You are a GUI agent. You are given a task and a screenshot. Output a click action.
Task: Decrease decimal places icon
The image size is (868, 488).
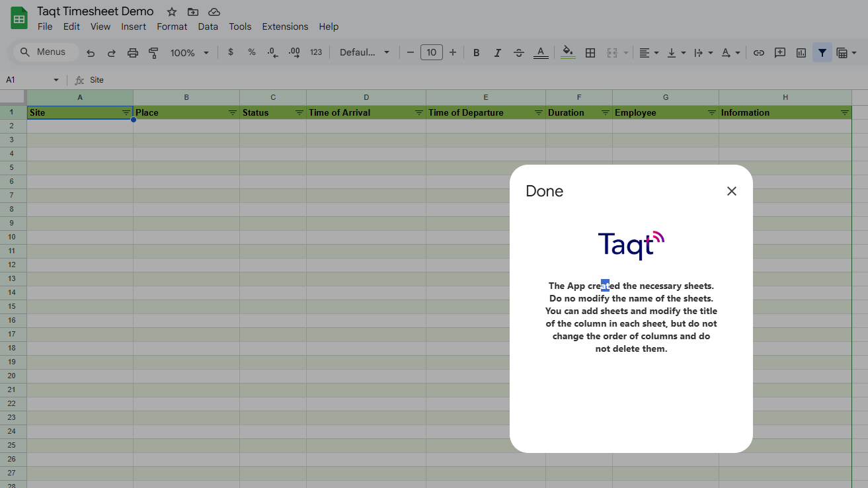272,52
